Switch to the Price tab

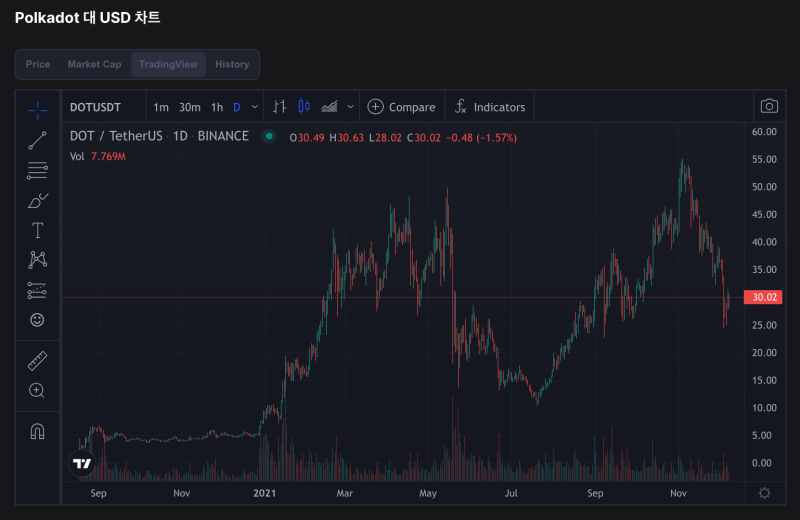click(x=38, y=64)
